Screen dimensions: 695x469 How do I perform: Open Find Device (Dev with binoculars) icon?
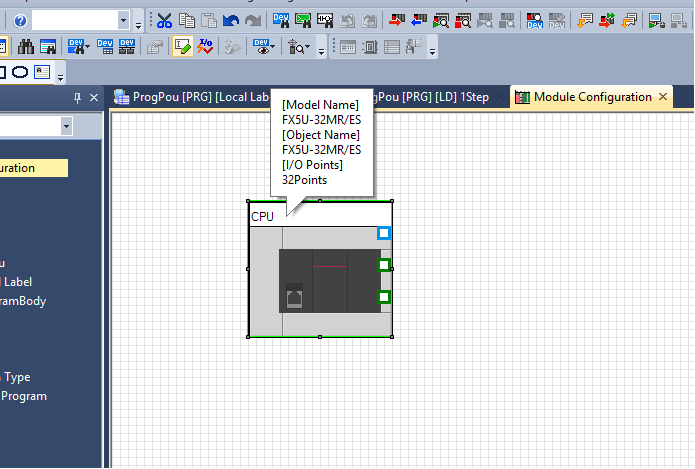pyautogui.click(x=281, y=20)
